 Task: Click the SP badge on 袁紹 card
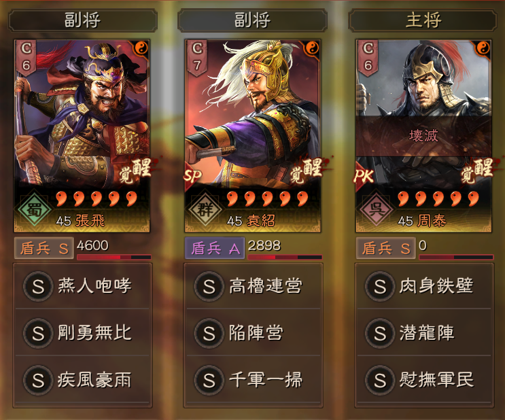(192, 176)
